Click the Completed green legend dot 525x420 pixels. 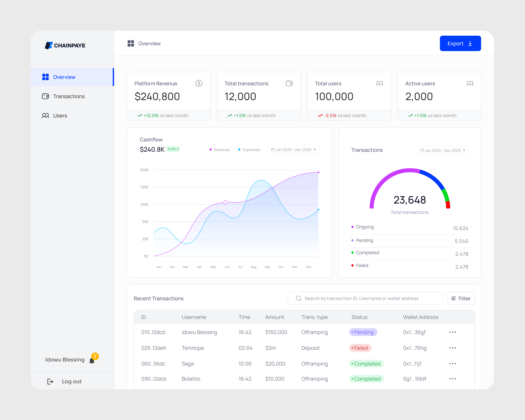click(352, 253)
